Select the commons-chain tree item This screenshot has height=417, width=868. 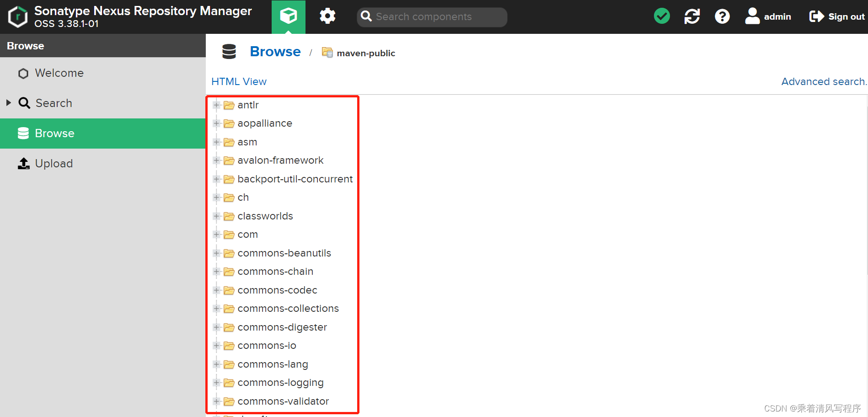click(x=275, y=272)
